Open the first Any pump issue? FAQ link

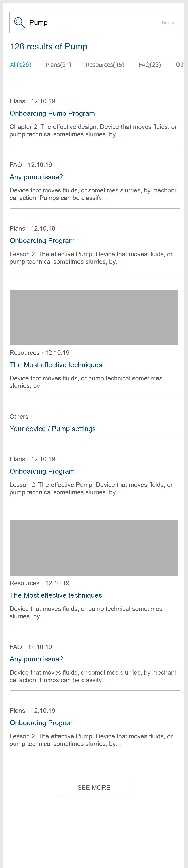point(36,177)
